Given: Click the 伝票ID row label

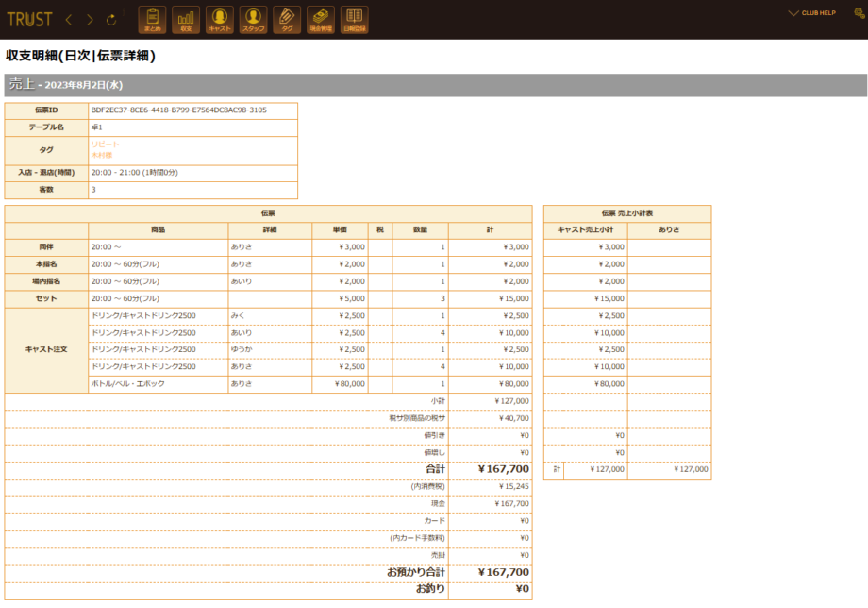Looking at the screenshot, I should click(46, 110).
